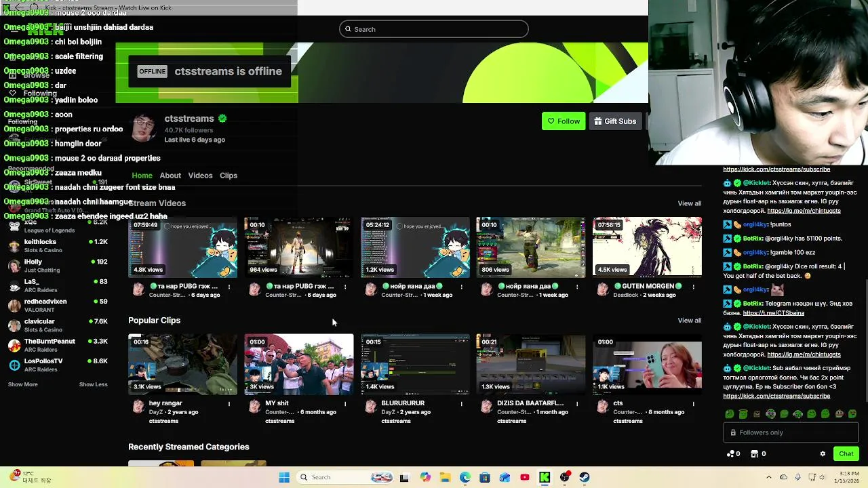View all Stream Videos

tap(690, 203)
